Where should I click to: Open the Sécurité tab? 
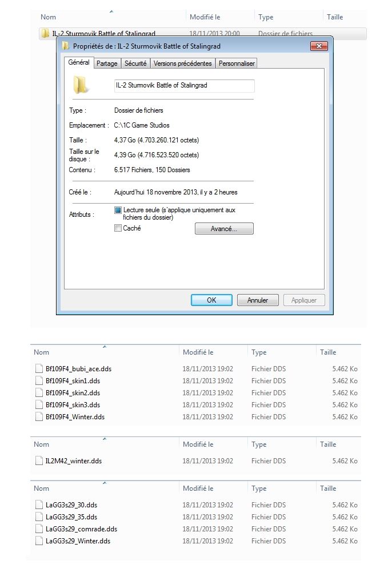point(135,63)
